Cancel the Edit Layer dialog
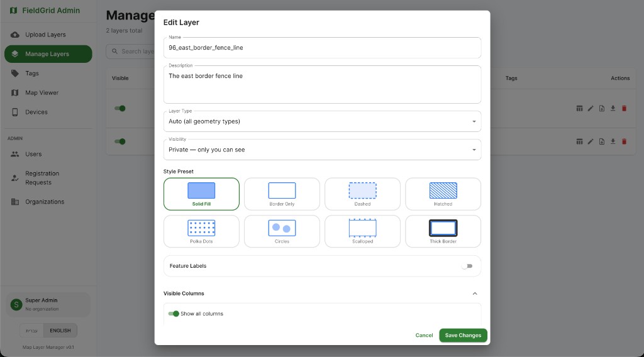Screen dimensions: 644x357 (x=424, y=335)
